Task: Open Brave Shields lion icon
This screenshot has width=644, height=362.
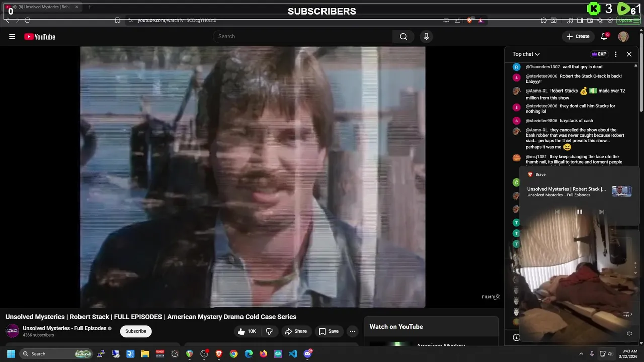Action: pos(469,20)
